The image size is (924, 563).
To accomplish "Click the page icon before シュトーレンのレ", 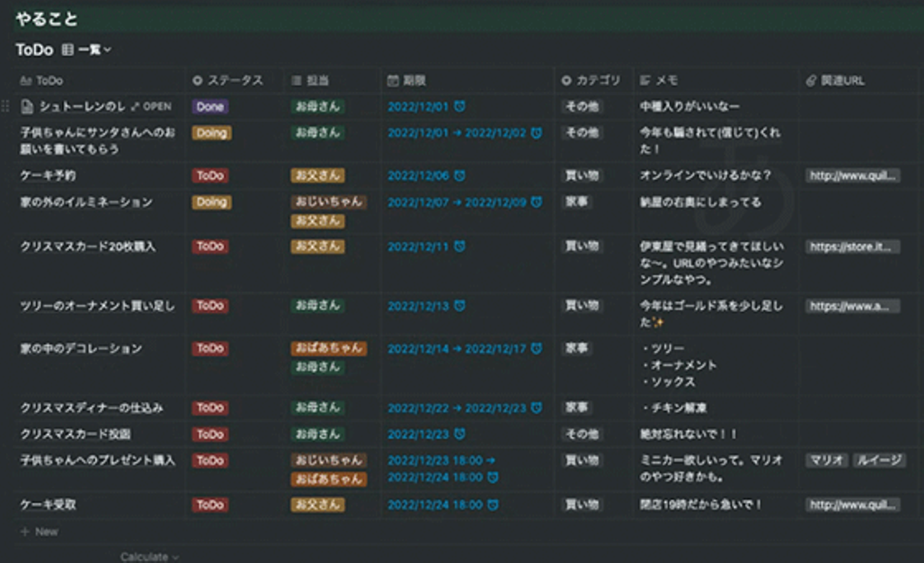I will (27, 107).
